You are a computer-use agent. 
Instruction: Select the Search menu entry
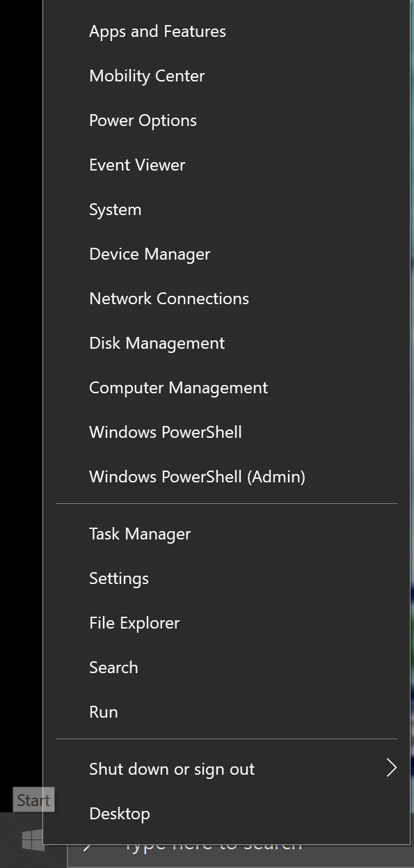pyautogui.click(x=227, y=668)
